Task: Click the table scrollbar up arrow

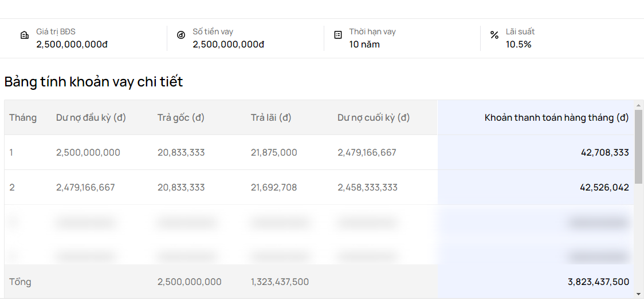Action: click(x=638, y=105)
